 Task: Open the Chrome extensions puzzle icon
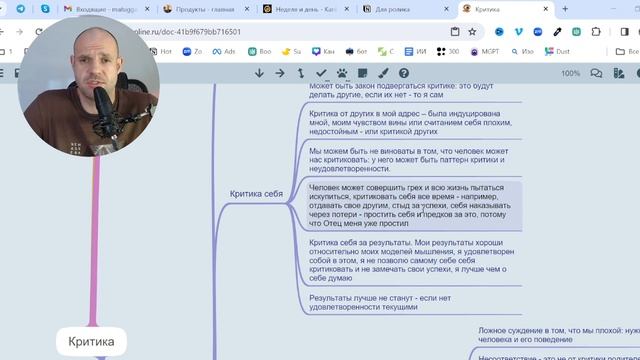coord(596,31)
